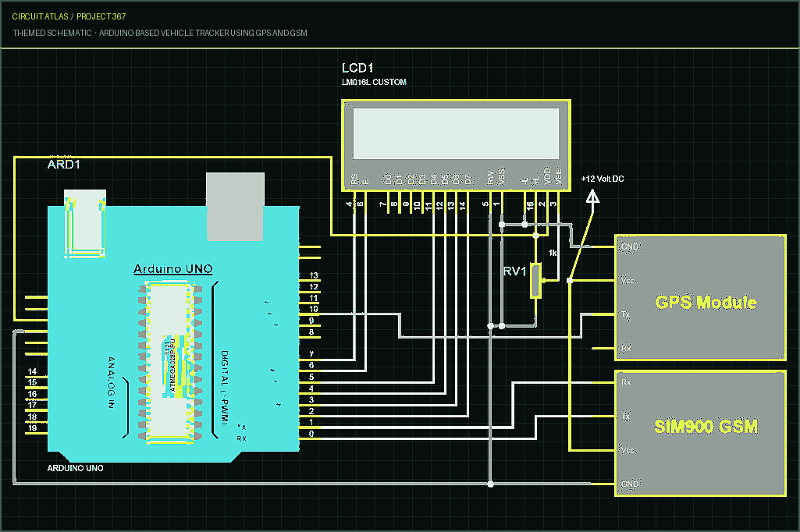Click the GND pin of the GPS Module
The height and width of the screenshot is (532, 800).
click(x=630, y=246)
